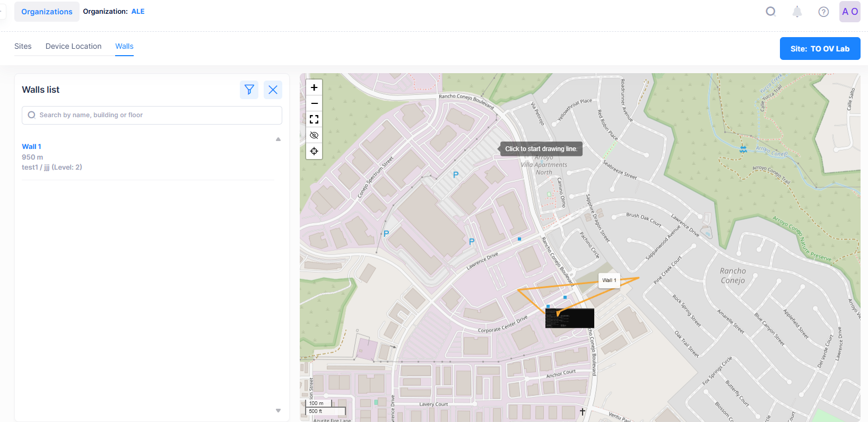Close the Walls list panel

[x=273, y=90]
